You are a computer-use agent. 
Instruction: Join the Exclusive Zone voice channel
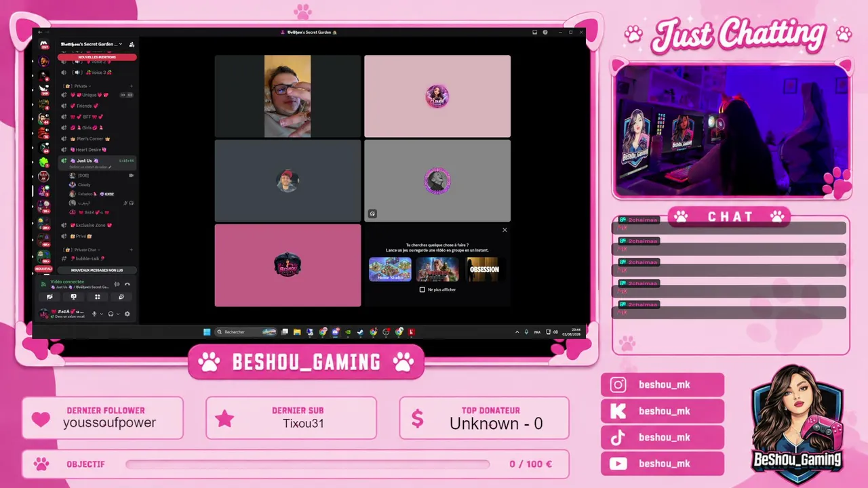97,225
